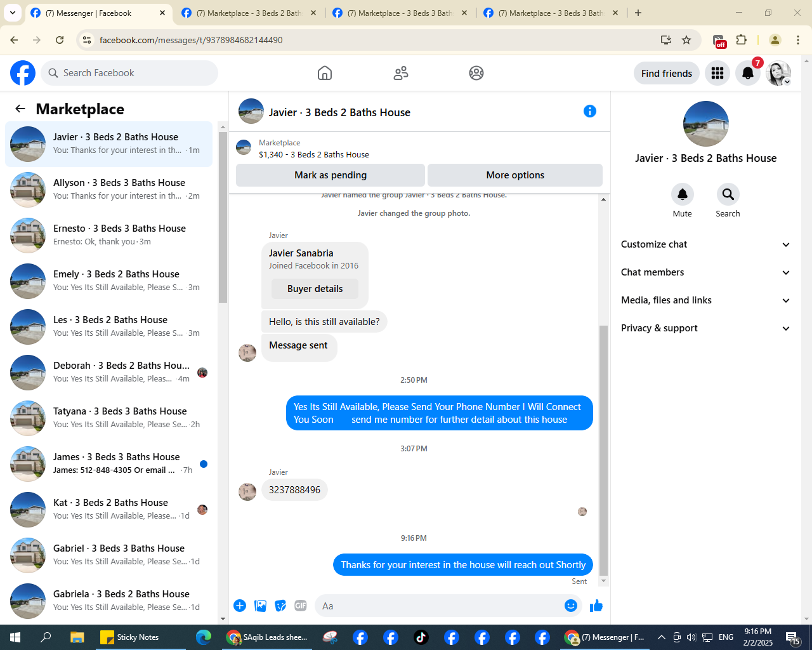View site information icon in address bar
812x650 pixels.
pyautogui.click(x=87, y=40)
